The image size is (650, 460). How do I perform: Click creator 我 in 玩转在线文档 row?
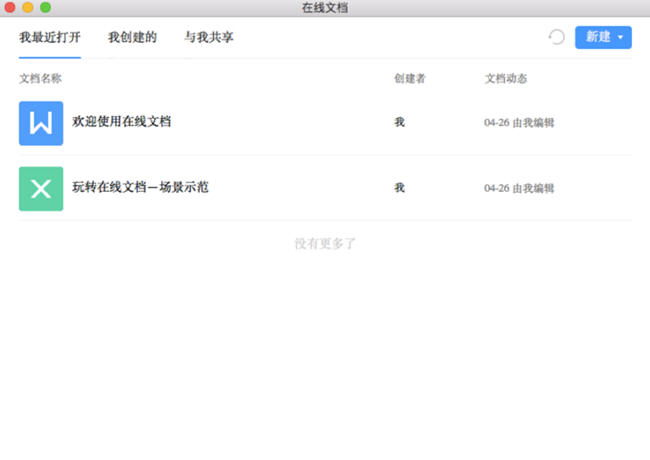click(x=400, y=188)
